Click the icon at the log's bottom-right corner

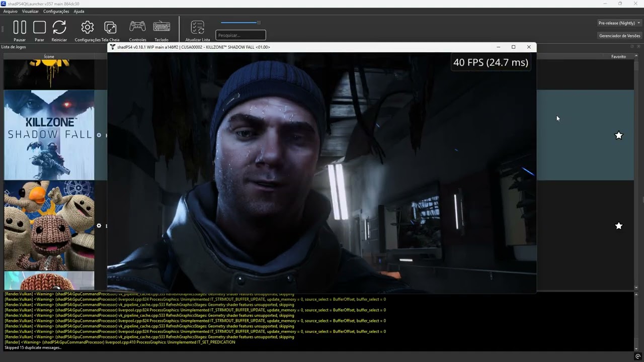[638, 356]
